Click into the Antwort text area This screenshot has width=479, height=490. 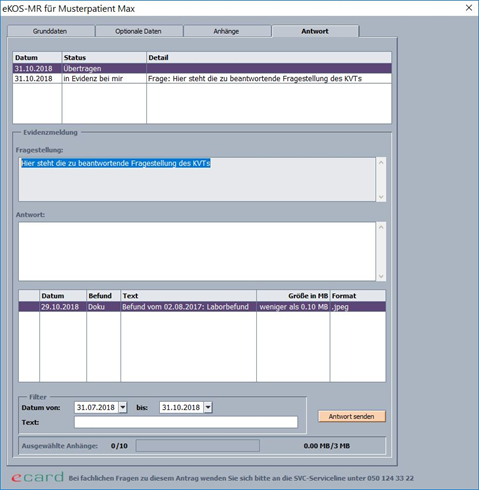coord(197,251)
